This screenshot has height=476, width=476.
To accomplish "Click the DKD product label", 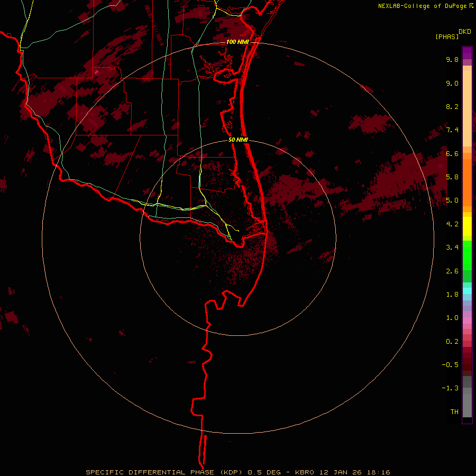I will tap(465, 31).
